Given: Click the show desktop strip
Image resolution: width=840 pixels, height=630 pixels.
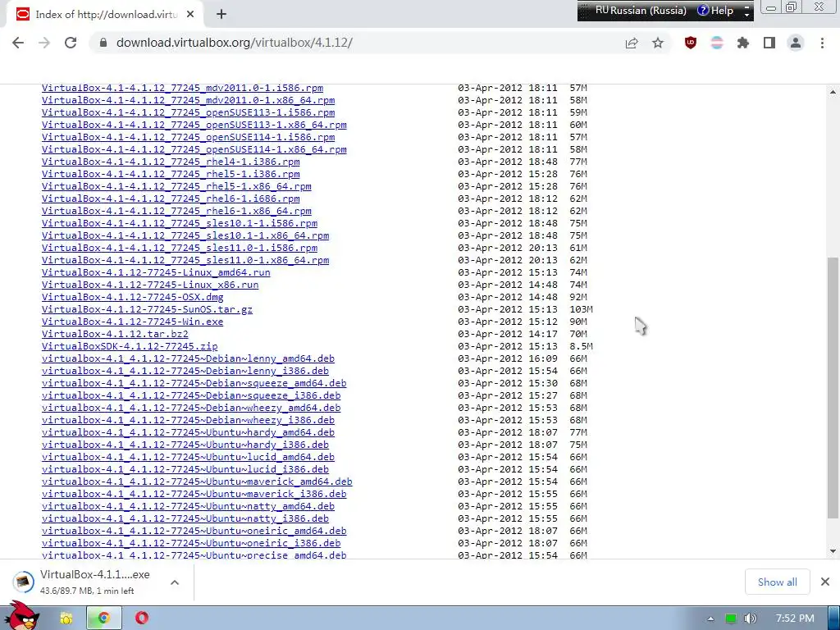Looking at the screenshot, I should pyautogui.click(x=834, y=619).
